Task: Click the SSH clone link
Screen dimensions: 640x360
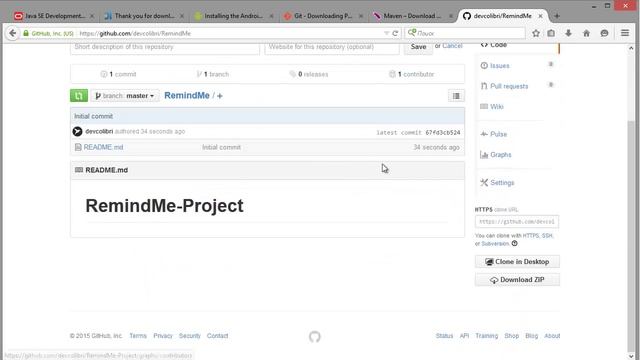Action: coord(547,236)
